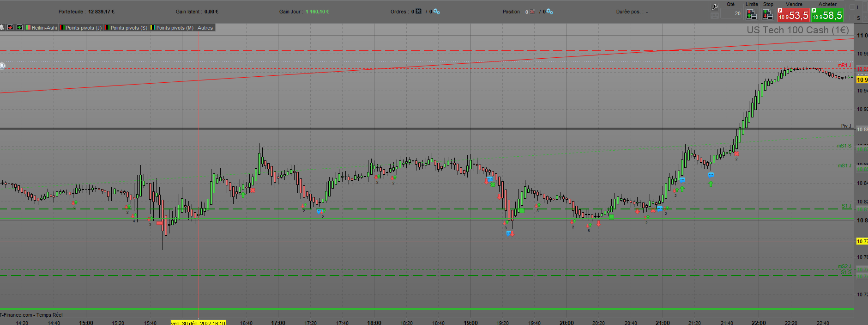The width and height of the screenshot is (868, 325).
Task: Click the yellow date label 30 déc. 2022 16:10
Action: (198, 323)
